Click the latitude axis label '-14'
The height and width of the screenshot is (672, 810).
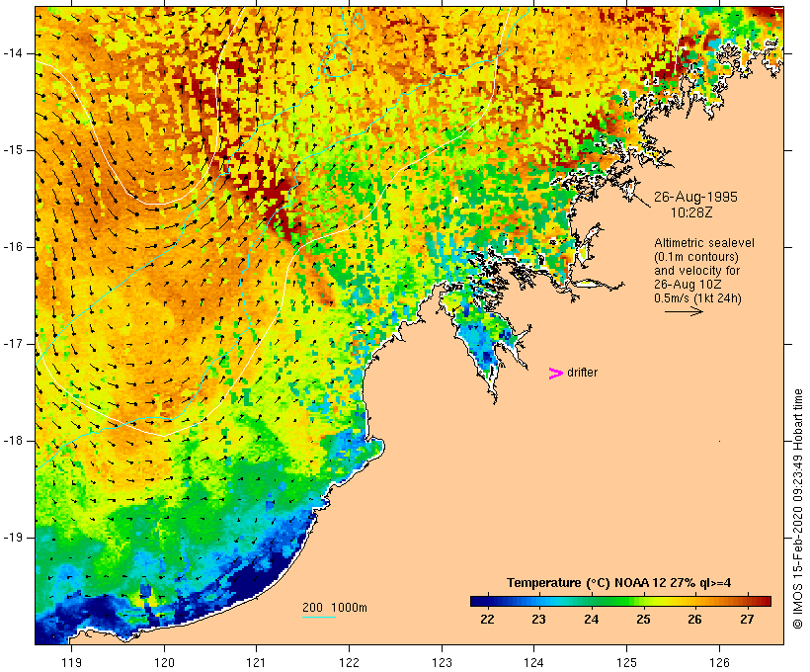click(13, 53)
